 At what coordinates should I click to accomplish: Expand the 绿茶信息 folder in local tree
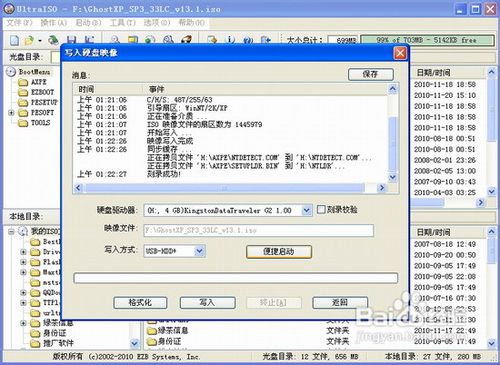point(23,323)
